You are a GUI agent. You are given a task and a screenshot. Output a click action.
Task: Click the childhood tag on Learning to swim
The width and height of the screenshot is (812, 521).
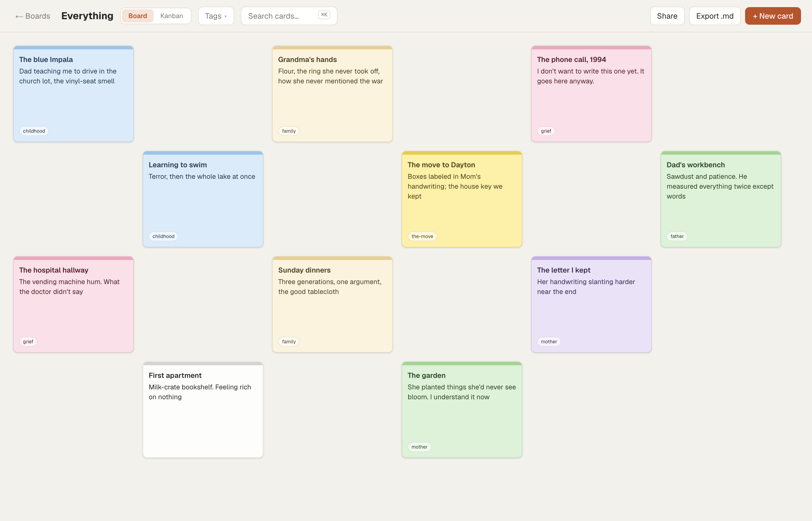click(163, 236)
